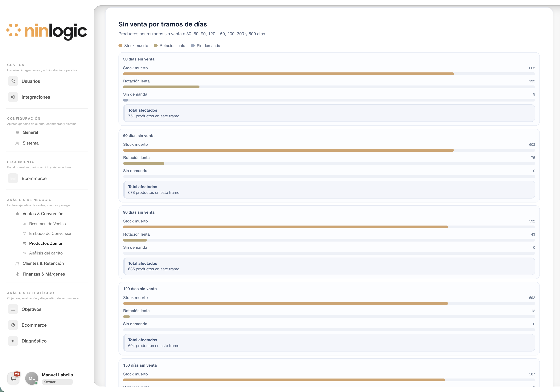The height and width of the screenshot is (392, 560).
Task: Click Sin demanda bar in 30 días card
Action: click(126, 100)
